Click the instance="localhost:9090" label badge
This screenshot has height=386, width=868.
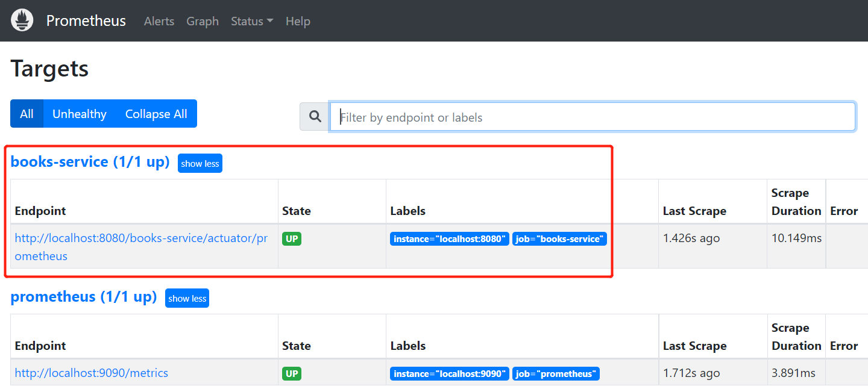(x=450, y=374)
